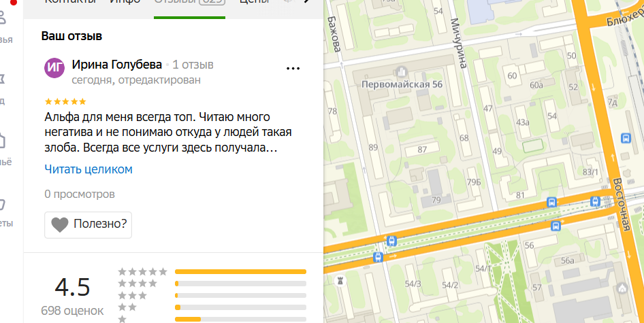Click the tram stop icon with left arrow
Image resolution: width=644 pixels, height=323 pixels.
coord(391,241)
